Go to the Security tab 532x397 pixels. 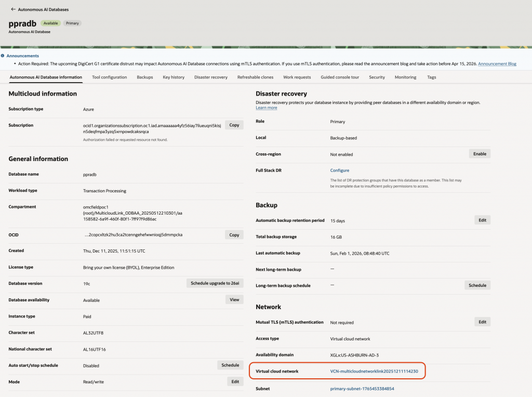(x=377, y=77)
